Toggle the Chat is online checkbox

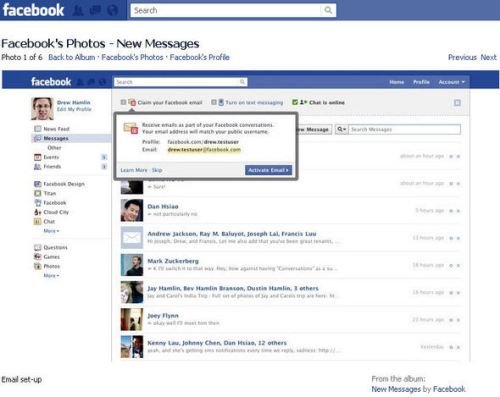coord(295,102)
